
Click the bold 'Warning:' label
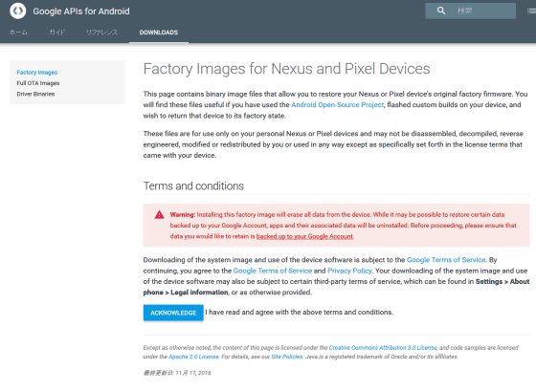click(x=183, y=214)
